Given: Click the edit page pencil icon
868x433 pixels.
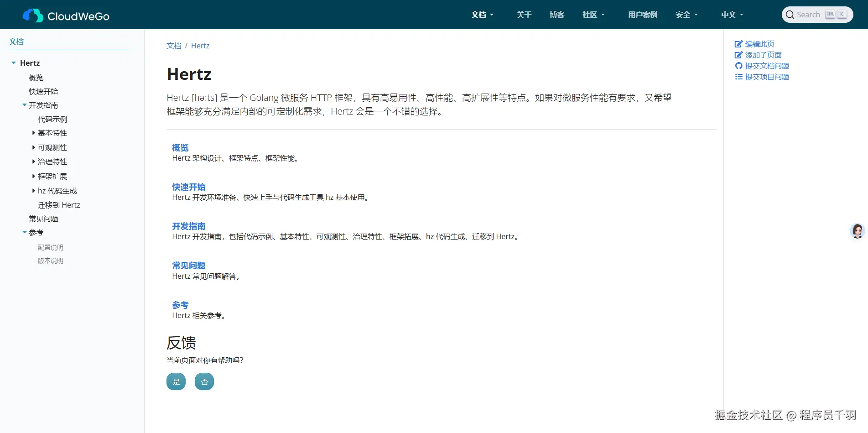Looking at the screenshot, I should pyautogui.click(x=738, y=44).
